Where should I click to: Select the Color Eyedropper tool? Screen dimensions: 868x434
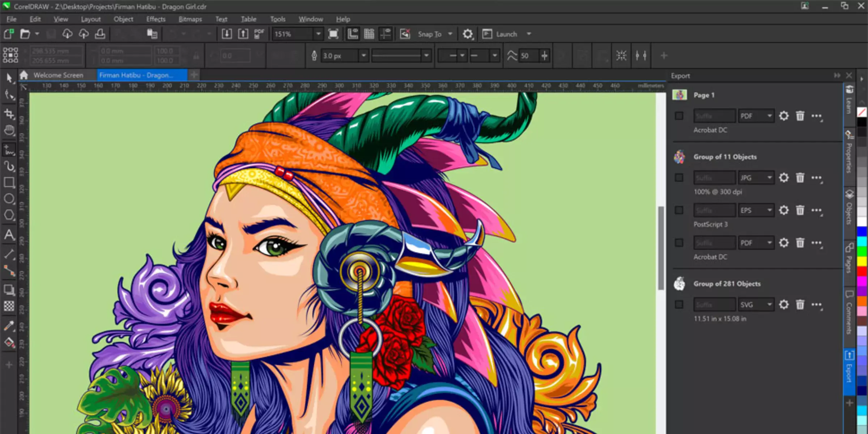coord(9,326)
